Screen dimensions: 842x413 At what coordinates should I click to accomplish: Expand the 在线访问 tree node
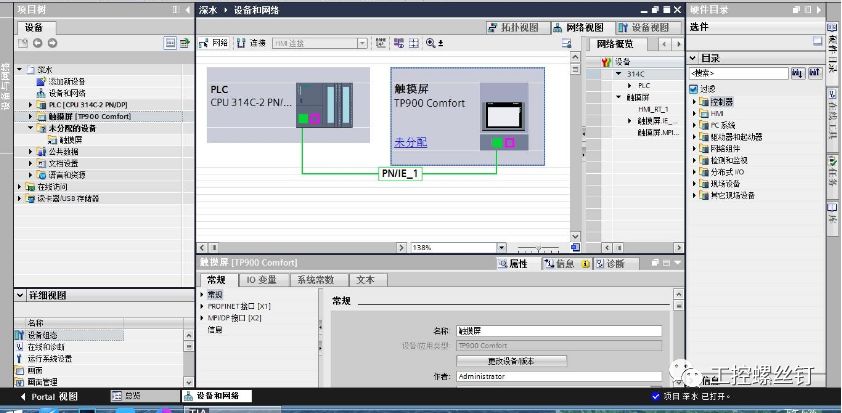[20, 187]
